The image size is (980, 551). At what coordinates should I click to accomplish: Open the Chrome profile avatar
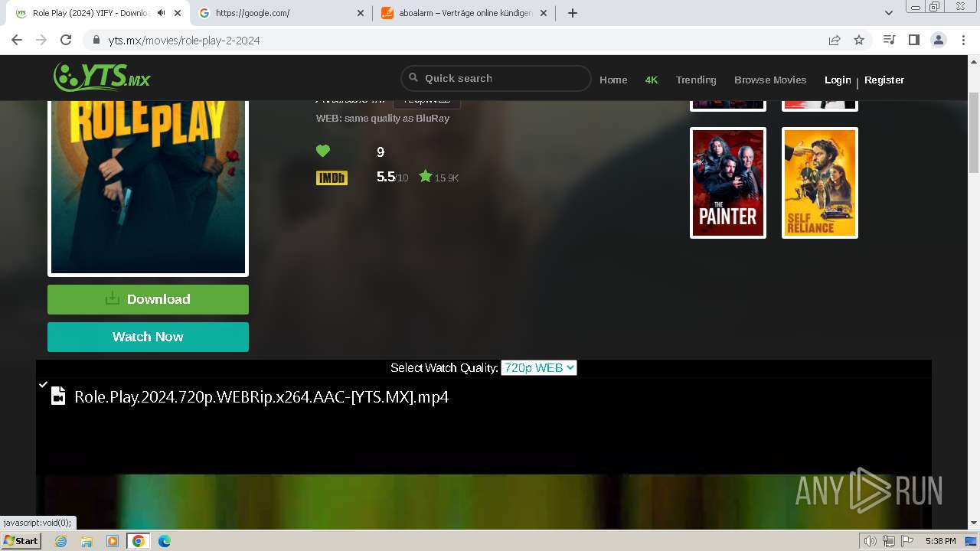tap(938, 41)
